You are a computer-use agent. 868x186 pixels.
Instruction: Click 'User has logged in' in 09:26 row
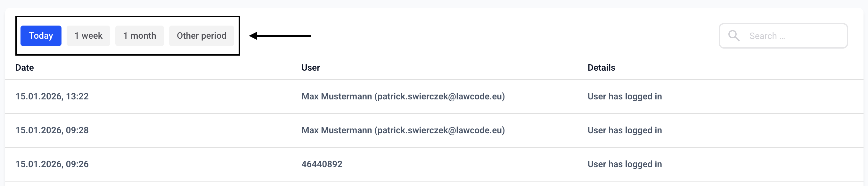coord(625,164)
